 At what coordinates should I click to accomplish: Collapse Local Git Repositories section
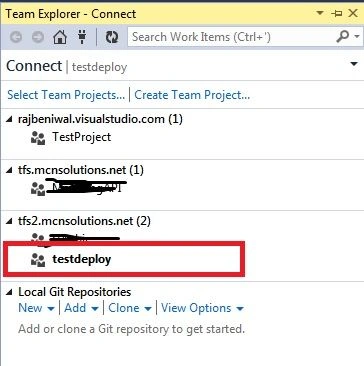coord(9,293)
